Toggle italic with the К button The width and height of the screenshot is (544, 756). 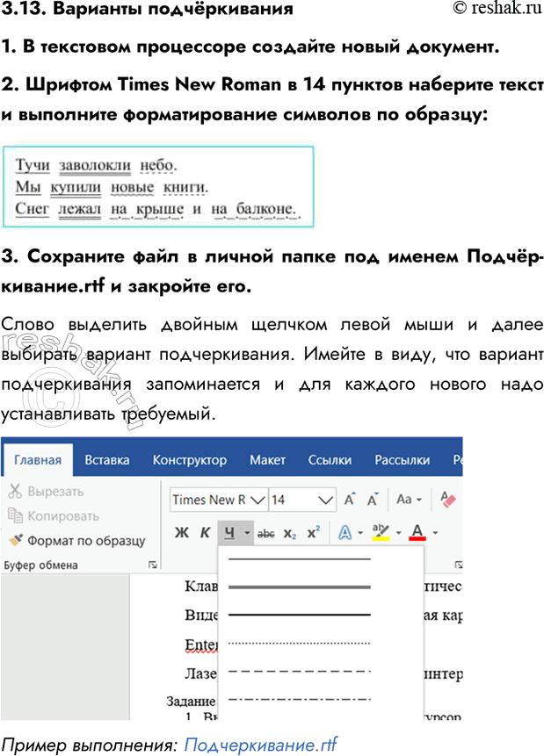pos(205,533)
